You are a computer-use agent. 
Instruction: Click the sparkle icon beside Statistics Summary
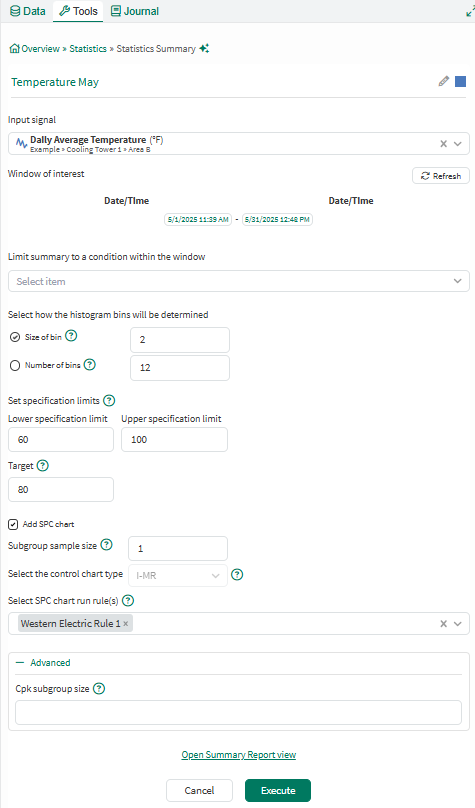tap(204, 48)
